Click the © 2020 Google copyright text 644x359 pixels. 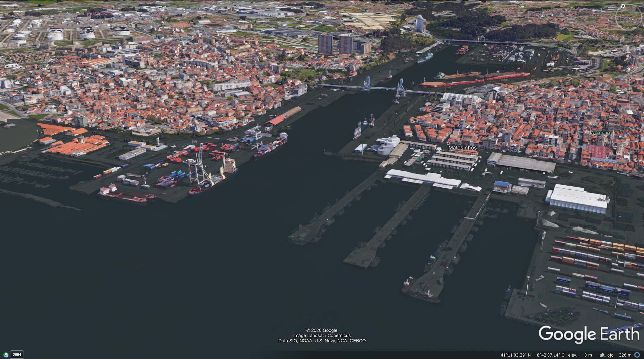(x=322, y=330)
